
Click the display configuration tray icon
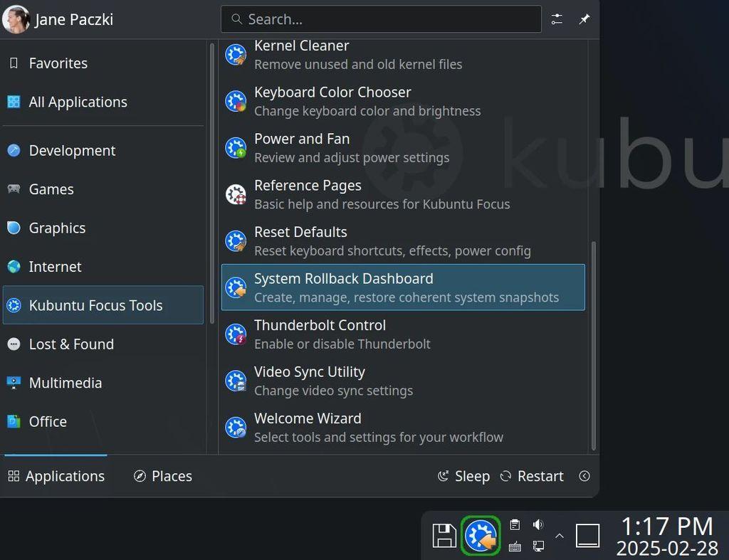538,546
